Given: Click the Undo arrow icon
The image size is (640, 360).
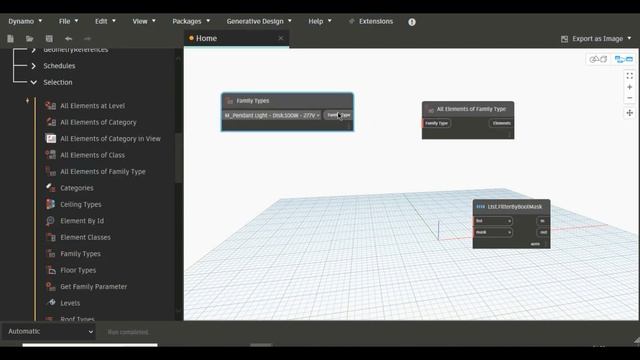Looking at the screenshot, I should point(68,39).
